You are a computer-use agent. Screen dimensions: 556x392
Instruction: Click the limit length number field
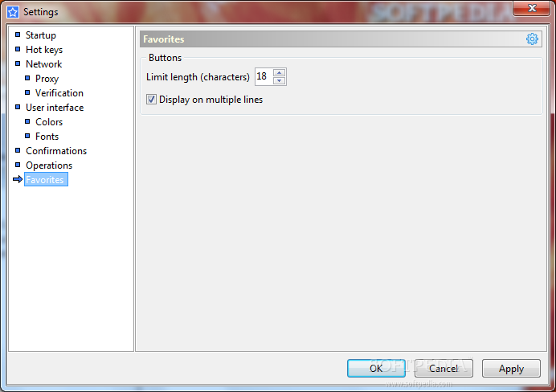click(x=264, y=76)
